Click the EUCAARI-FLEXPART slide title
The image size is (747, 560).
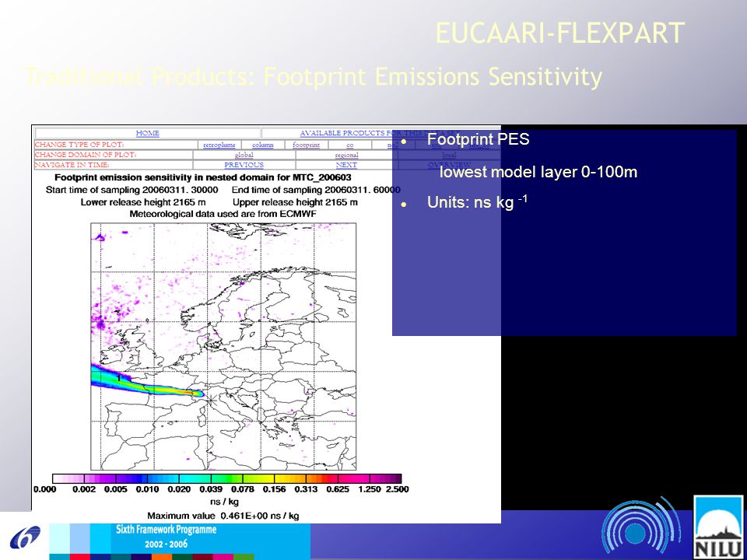coord(560,33)
